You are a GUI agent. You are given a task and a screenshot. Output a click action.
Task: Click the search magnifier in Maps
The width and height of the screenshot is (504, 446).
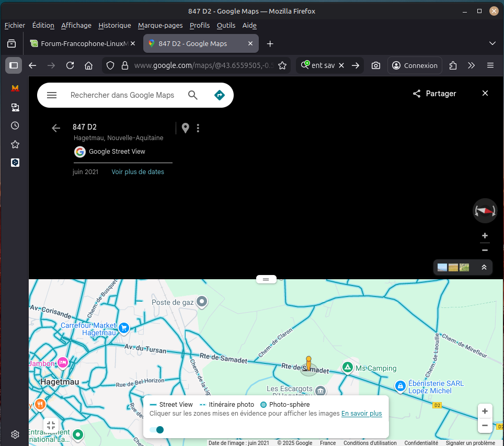point(193,95)
